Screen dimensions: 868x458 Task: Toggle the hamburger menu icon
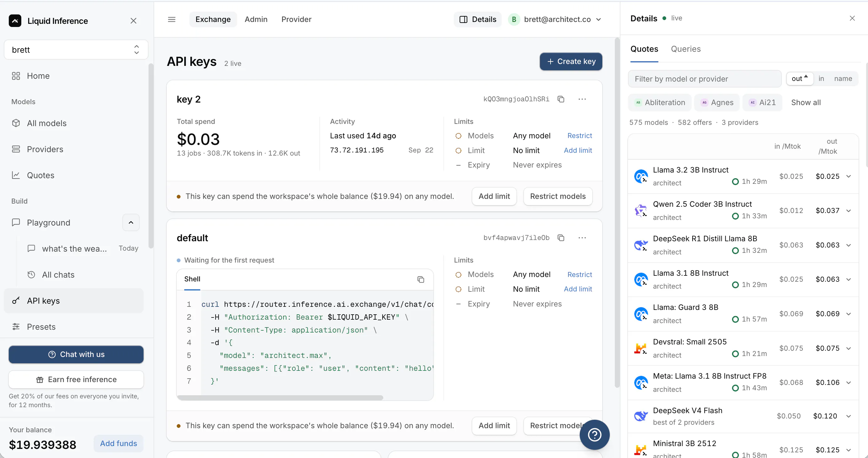[171, 19]
